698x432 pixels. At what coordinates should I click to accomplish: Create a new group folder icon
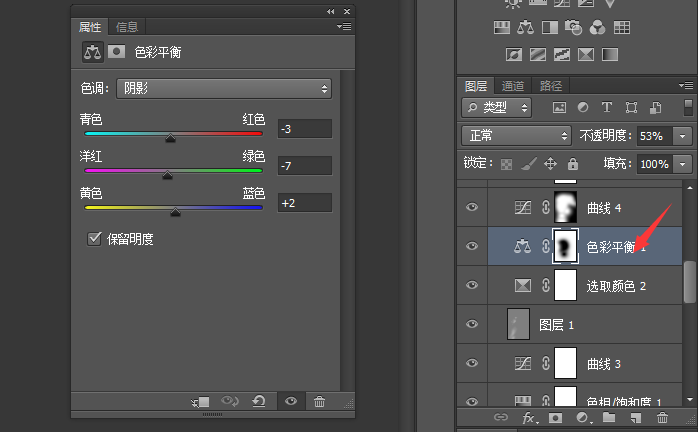point(609,417)
